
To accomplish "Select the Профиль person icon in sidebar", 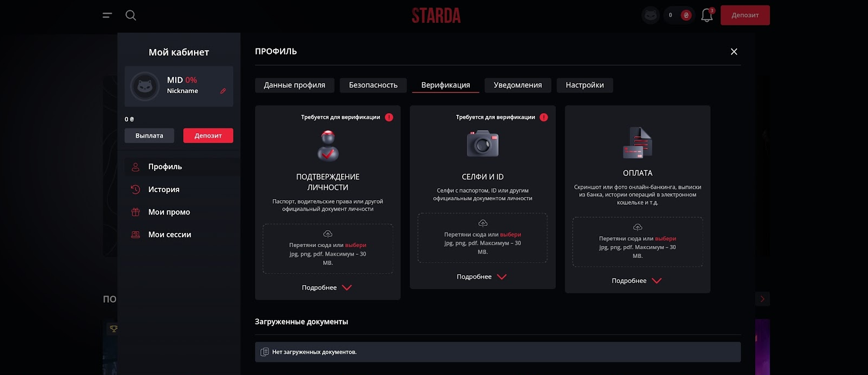I will [x=135, y=167].
